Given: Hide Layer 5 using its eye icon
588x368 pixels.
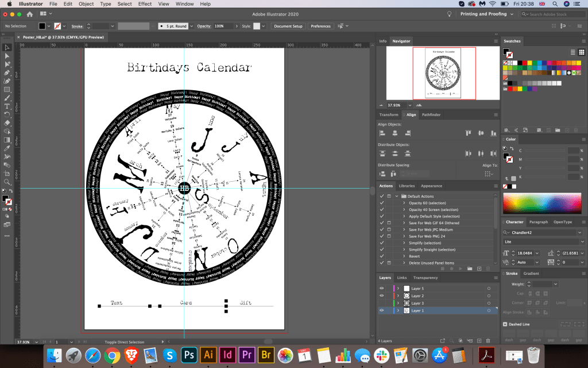Looking at the screenshot, I should pyautogui.click(x=381, y=288).
